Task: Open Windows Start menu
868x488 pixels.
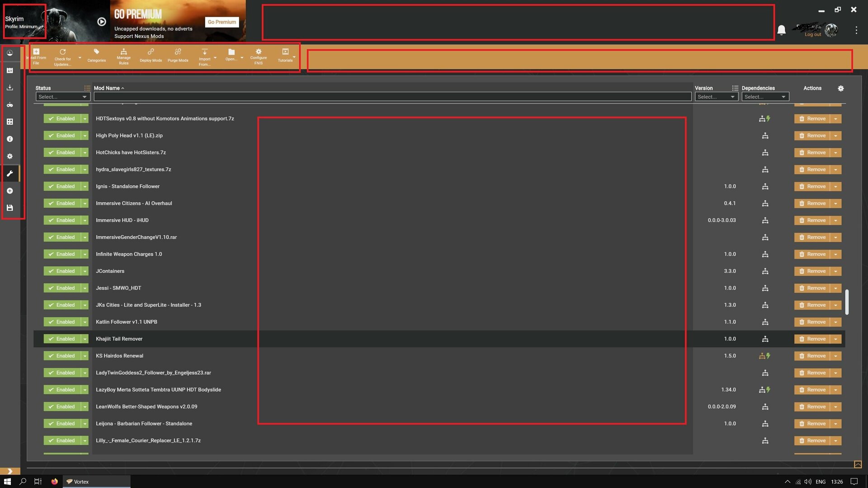Action: (7, 482)
